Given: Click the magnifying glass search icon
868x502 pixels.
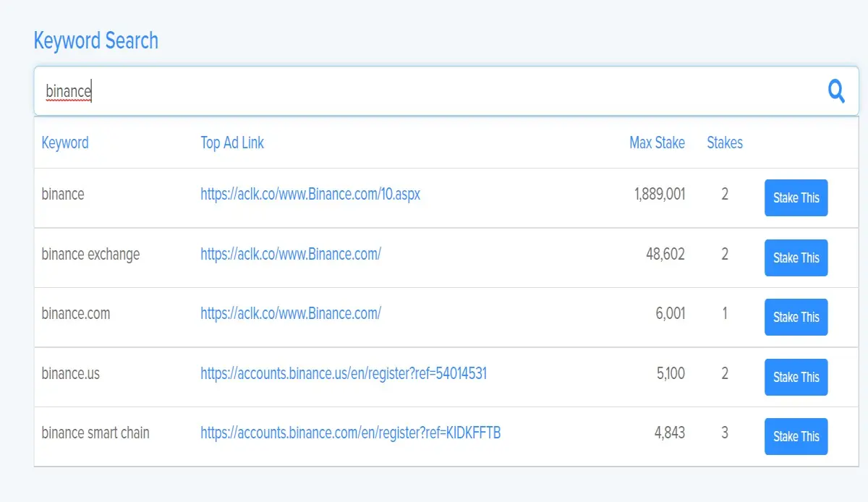Looking at the screenshot, I should (836, 91).
